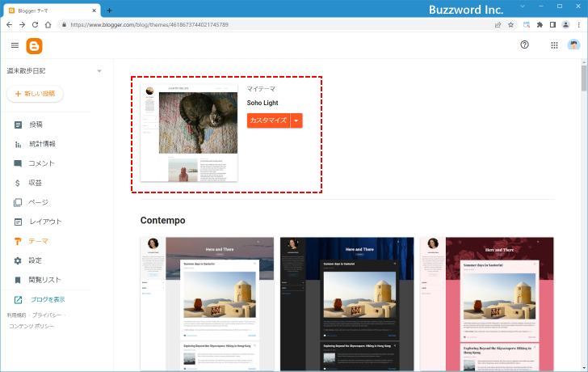Open the tab search chevron

point(523,6)
